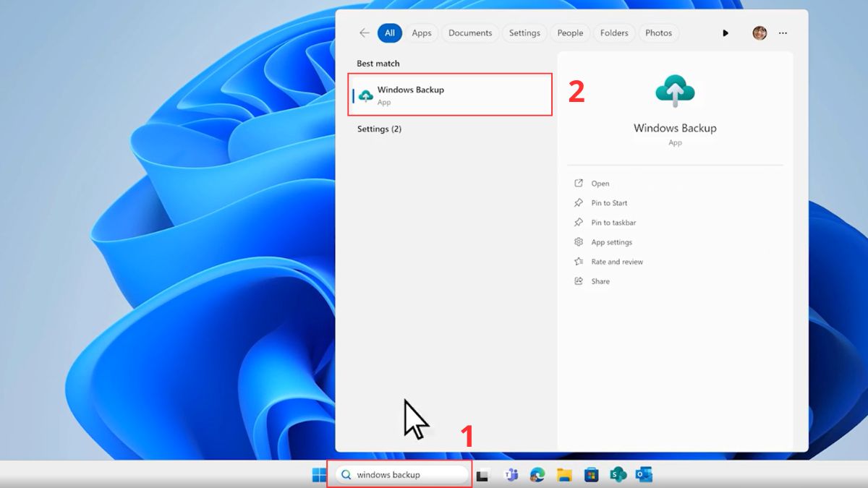Viewport: 868px width, 488px height.
Task: Launch SharePoint from the taskbar
Action: click(618, 475)
